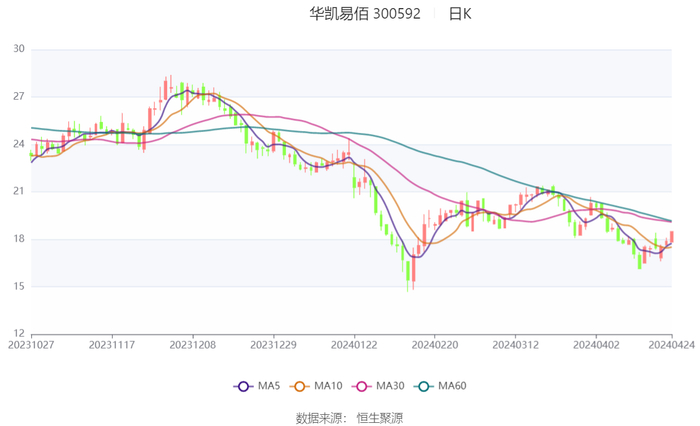Click the MA60 teal legend marker
This screenshot has width=700, height=426.
point(423,386)
